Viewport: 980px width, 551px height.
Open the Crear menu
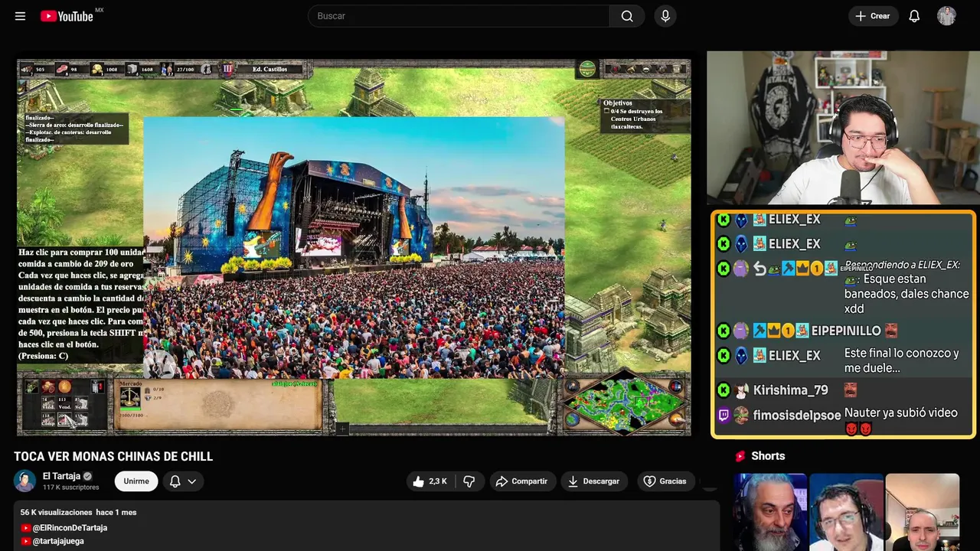pyautogui.click(x=873, y=16)
